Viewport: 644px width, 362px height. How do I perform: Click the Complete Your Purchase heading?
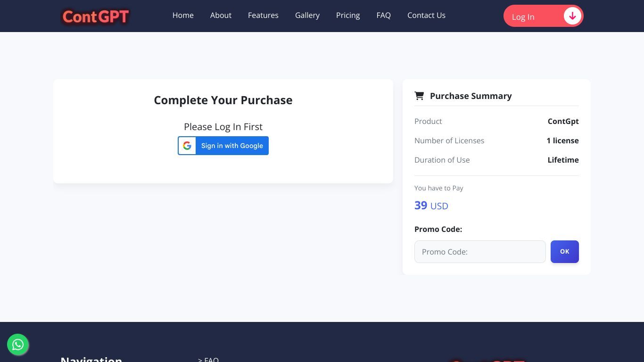223,100
